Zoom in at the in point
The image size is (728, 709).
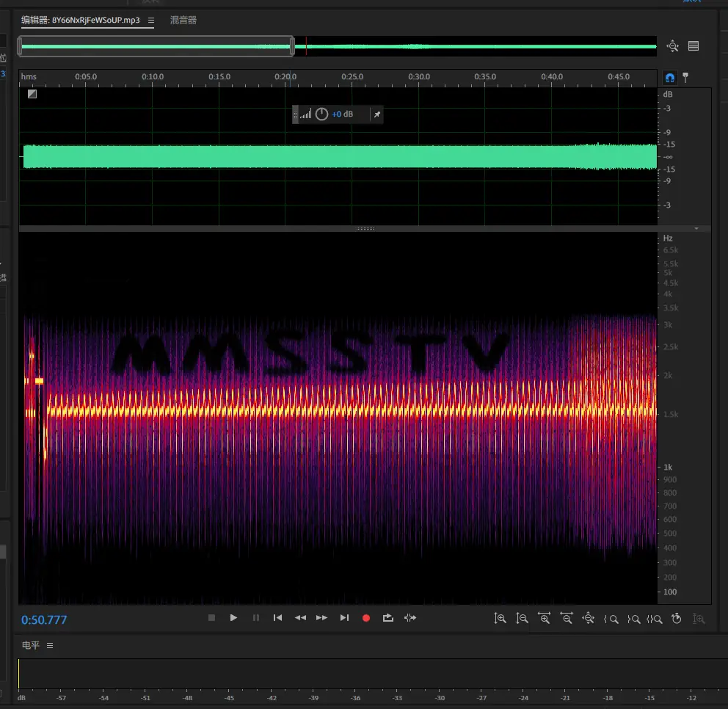[611, 619]
